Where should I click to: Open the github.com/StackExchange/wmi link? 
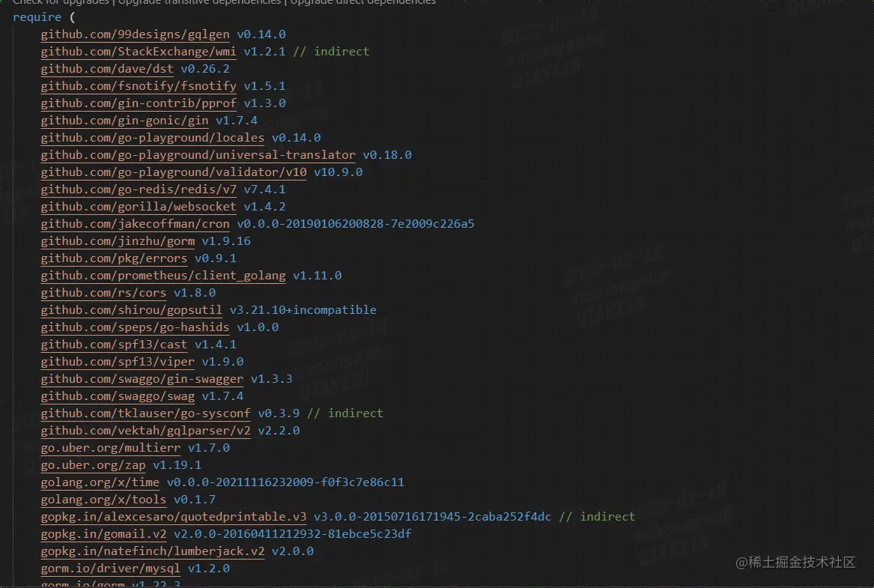139,51
